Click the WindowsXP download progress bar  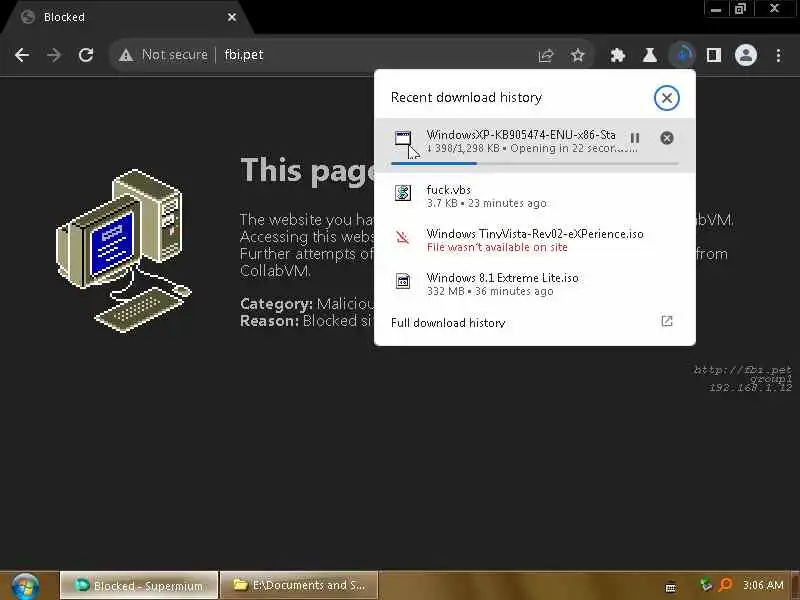[534, 163]
